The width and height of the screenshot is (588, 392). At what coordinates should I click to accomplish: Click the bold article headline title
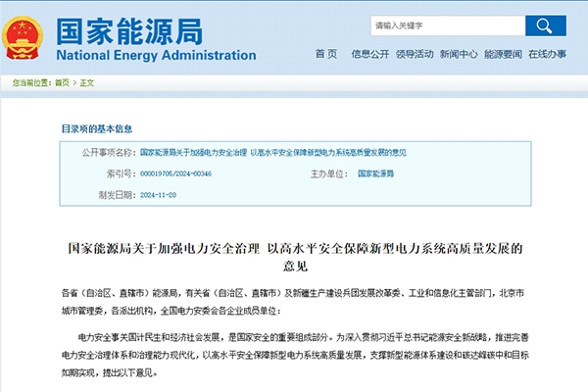[295, 257]
